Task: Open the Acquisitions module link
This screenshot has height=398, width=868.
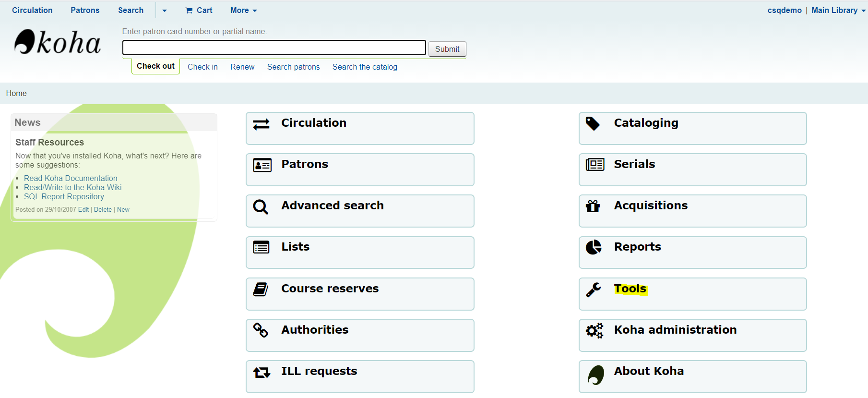Action: 693,211
